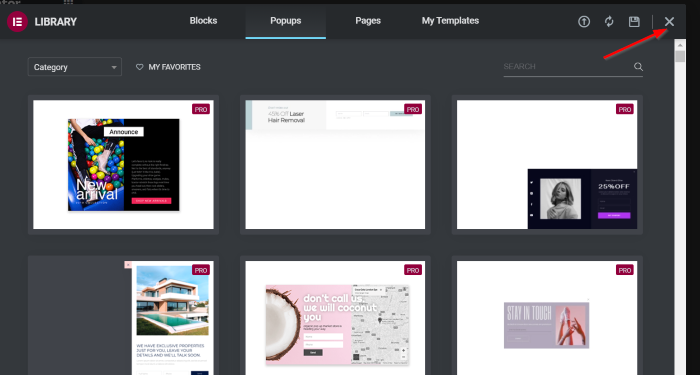Click the heart icon beside My Favorites

click(x=139, y=67)
